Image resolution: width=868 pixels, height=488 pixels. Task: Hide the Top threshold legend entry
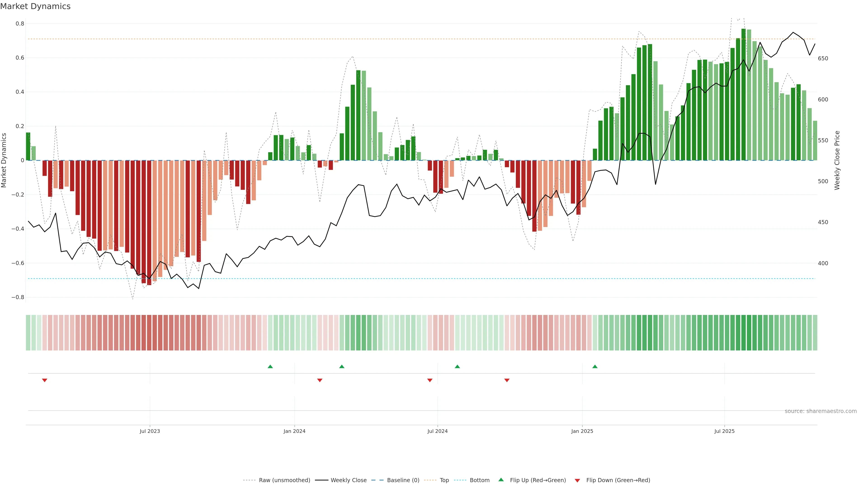pyautogui.click(x=444, y=480)
